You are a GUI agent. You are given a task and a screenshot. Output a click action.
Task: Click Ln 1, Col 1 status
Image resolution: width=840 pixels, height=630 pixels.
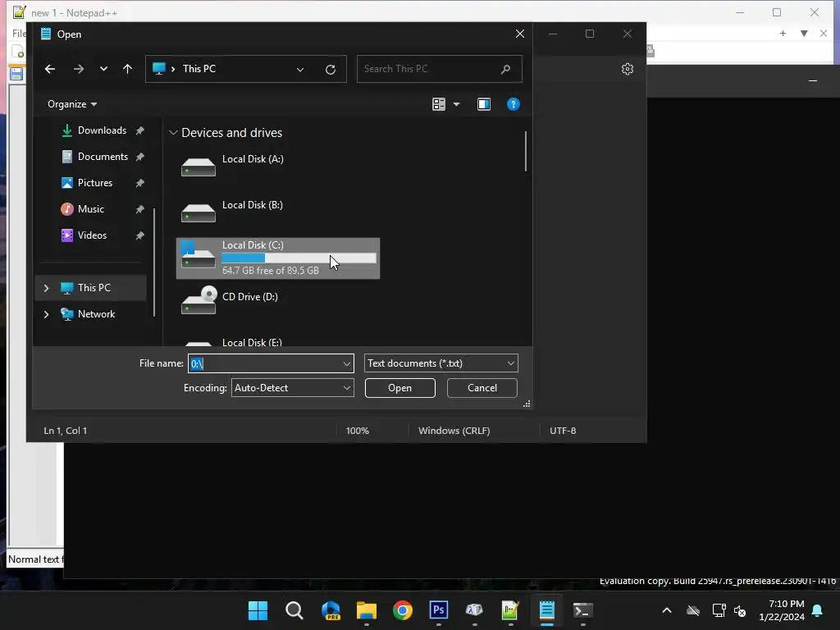pos(66,431)
